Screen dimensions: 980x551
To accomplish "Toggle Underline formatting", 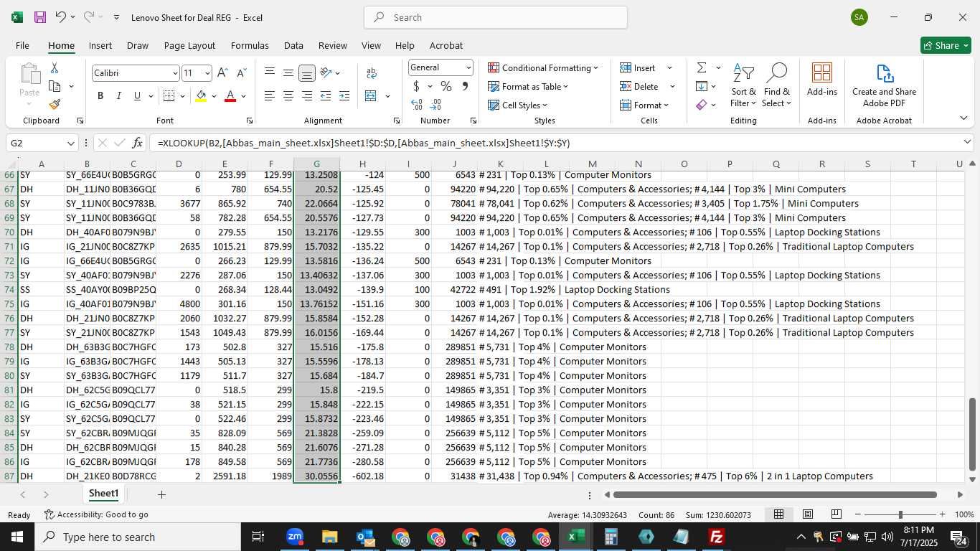I will (x=136, y=95).
